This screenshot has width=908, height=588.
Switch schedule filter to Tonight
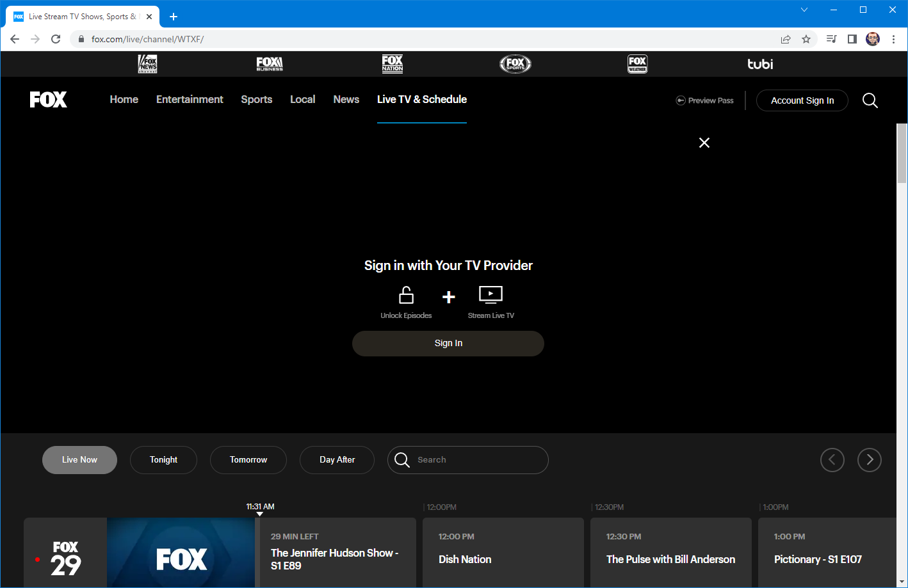(163, 460)
